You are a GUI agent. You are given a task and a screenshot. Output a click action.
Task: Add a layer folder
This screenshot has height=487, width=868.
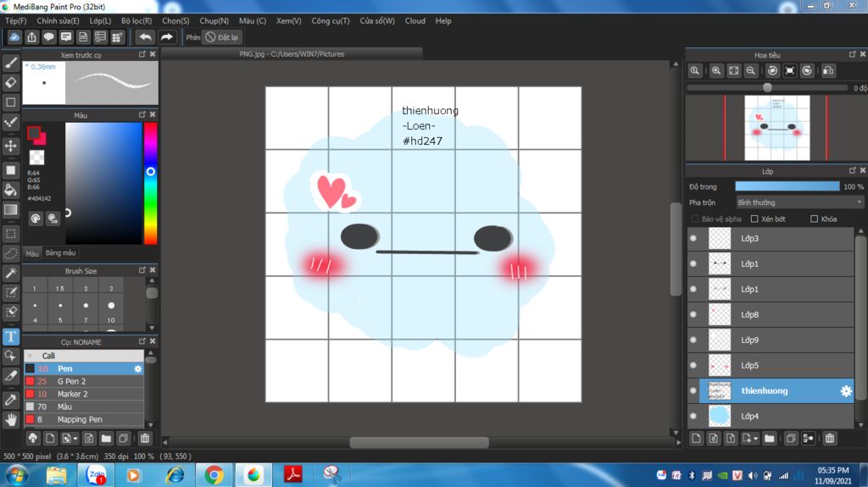(770, 439)
